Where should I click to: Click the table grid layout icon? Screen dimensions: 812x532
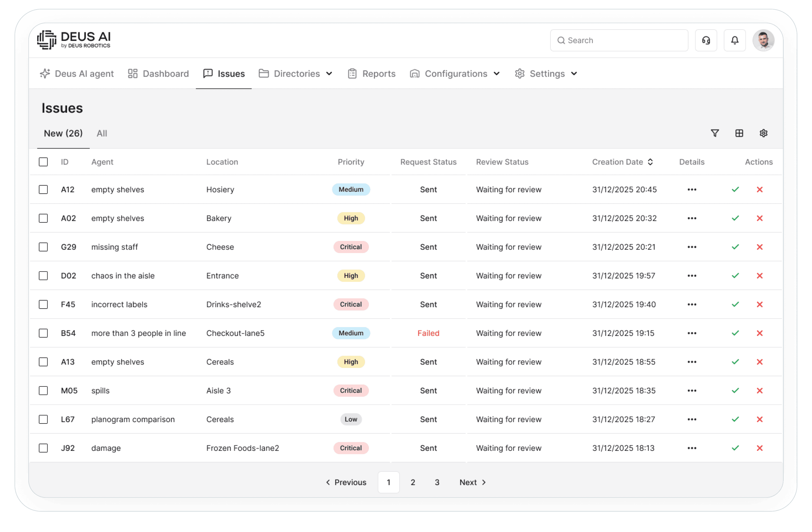(x=739, y=133)
